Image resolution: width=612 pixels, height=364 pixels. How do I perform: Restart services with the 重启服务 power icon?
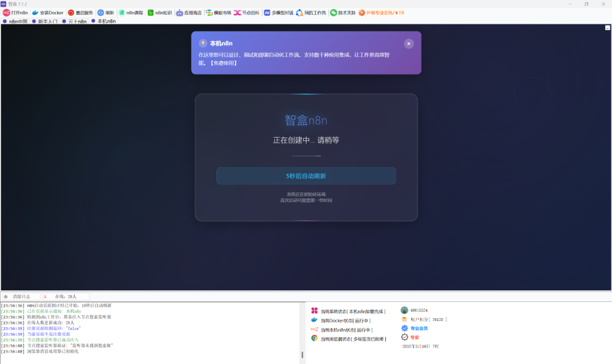(x=71, y=13)
